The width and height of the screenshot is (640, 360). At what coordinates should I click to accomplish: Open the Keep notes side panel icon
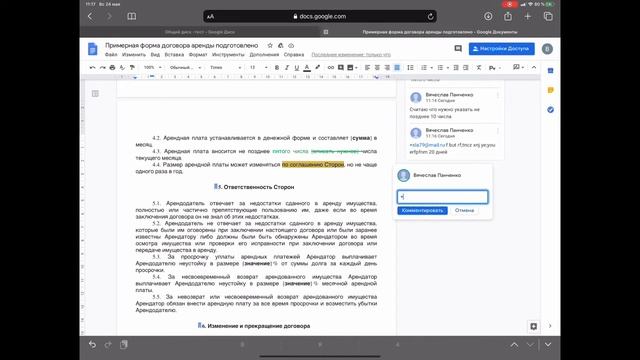(550, 90)
